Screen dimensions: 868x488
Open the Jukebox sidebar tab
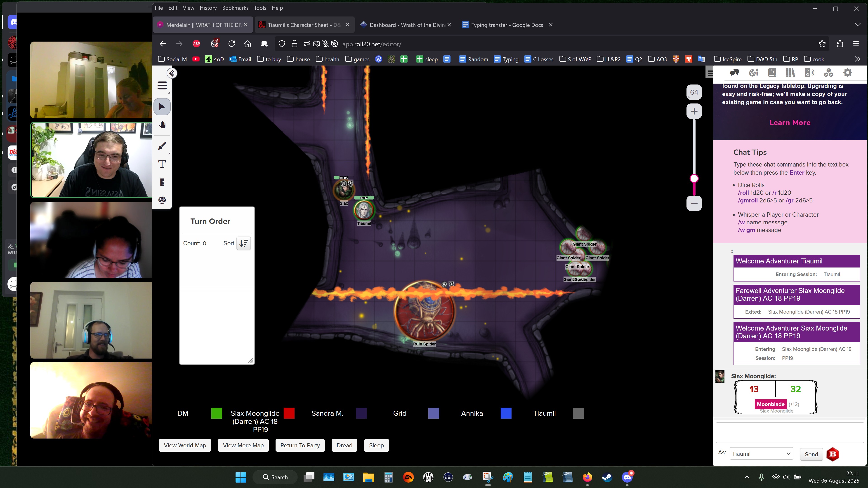click(809, 72)
